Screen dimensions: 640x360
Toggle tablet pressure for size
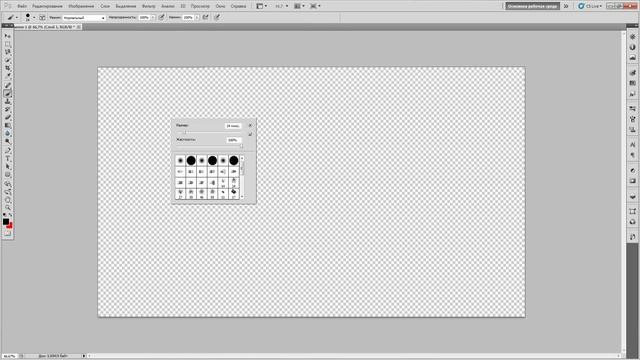click(217, 18)
